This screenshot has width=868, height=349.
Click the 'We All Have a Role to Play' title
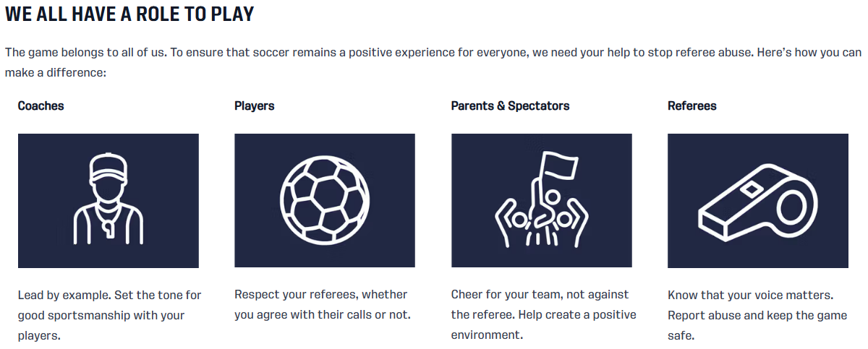pos(129,14)
